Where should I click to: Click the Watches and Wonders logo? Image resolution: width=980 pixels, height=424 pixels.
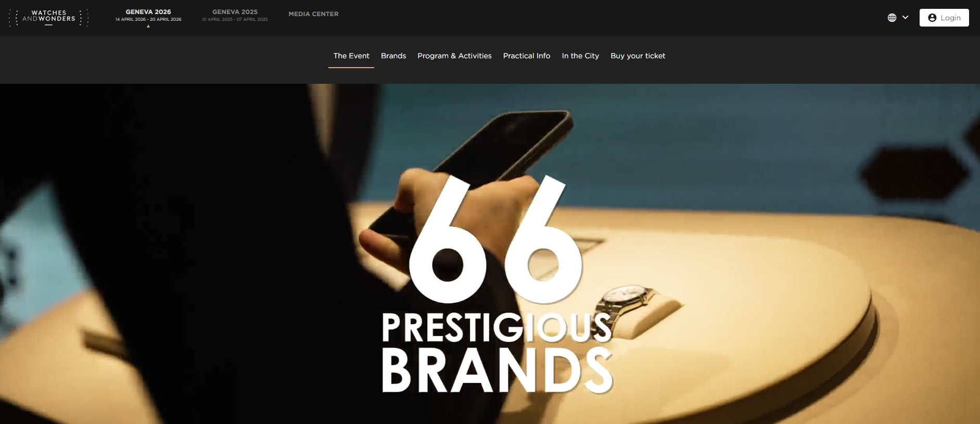point(49,17)
